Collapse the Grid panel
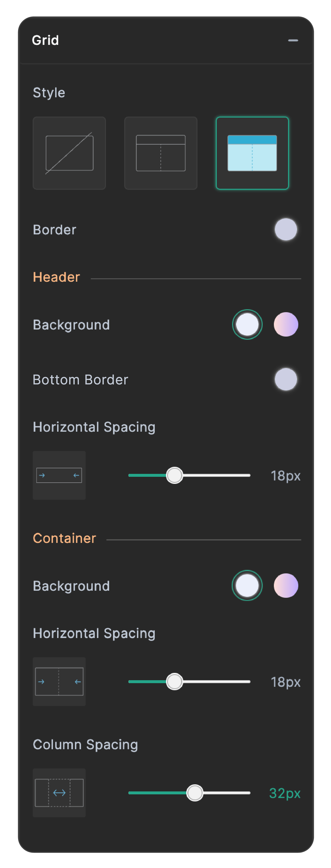The width and height of the screenshot is (331, 868). (293, 40)
